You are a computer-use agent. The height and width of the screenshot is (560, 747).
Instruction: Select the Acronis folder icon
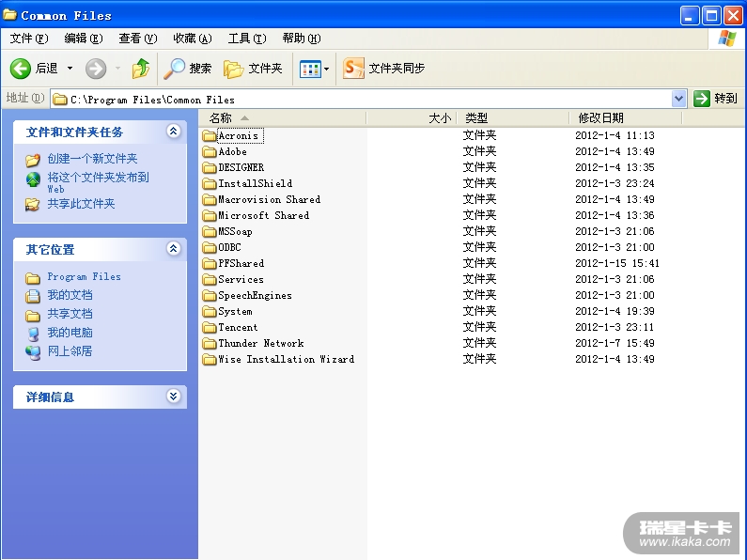click(x=210, y=136)
